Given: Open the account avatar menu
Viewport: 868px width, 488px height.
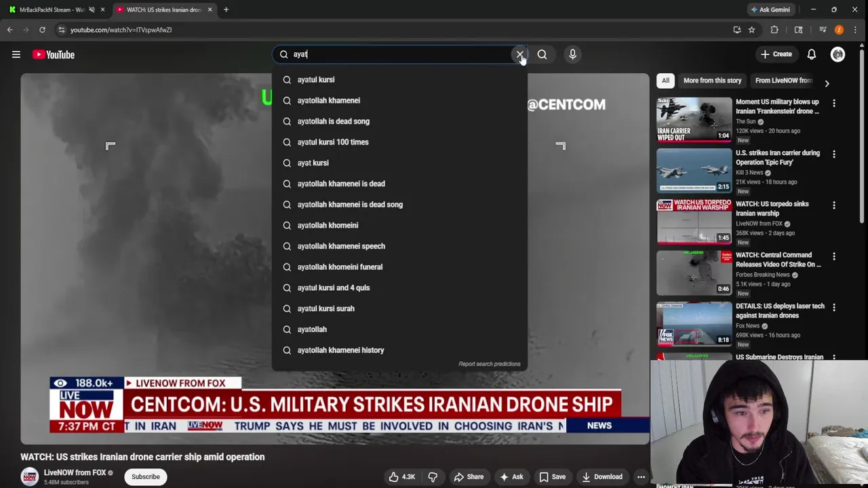Looking at the screenshot, I should (x=837, y=54).
